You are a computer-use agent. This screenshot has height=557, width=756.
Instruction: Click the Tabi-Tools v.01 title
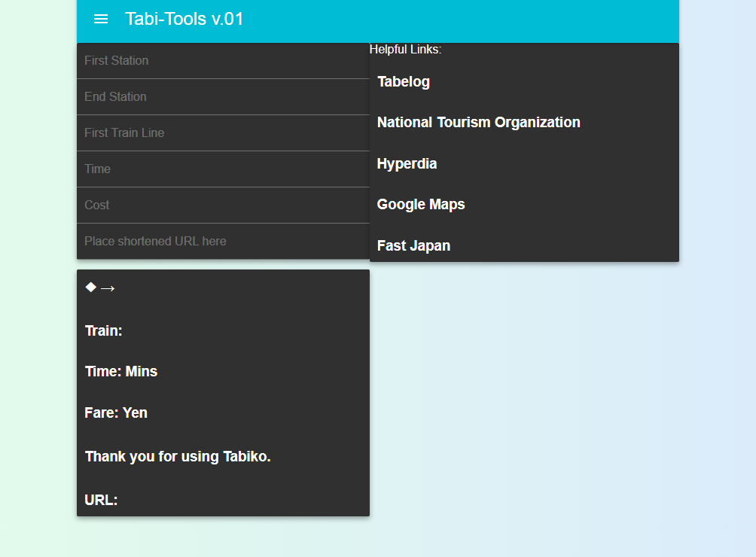tap(184, 19)
